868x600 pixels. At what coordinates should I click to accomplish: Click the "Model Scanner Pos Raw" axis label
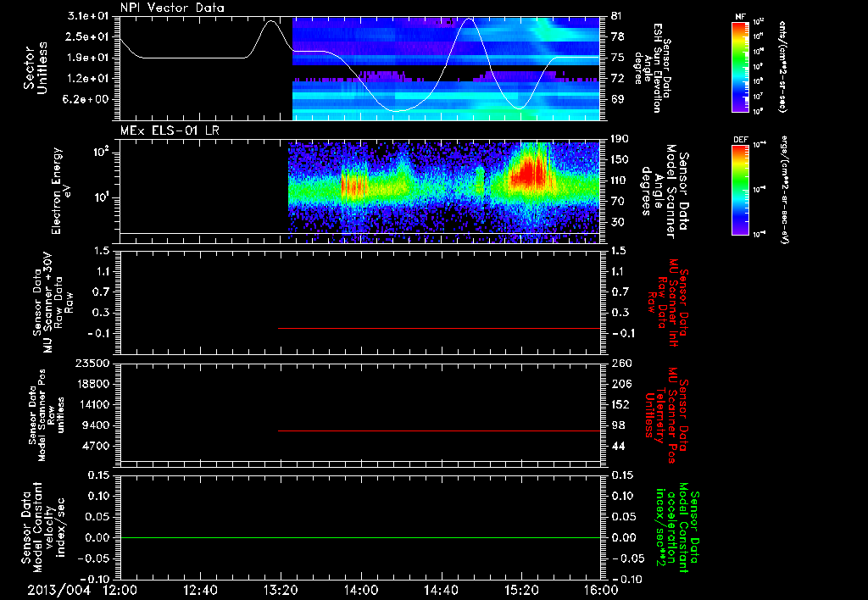pos(47,415)
